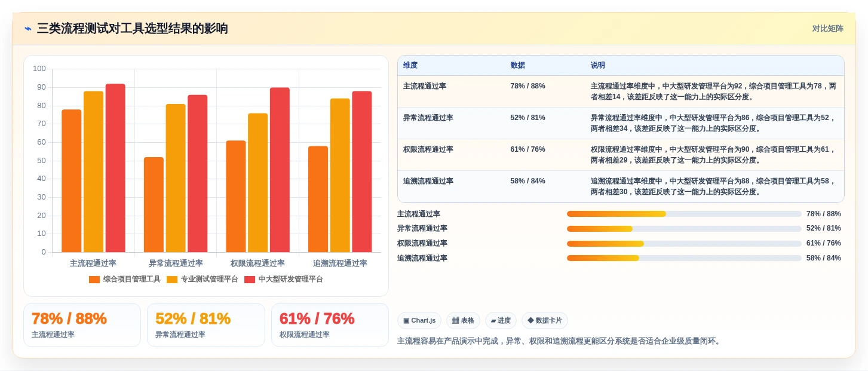
Task: Click dark orange bar for 追溯流程通过率
Action: [x=318, y=199]
